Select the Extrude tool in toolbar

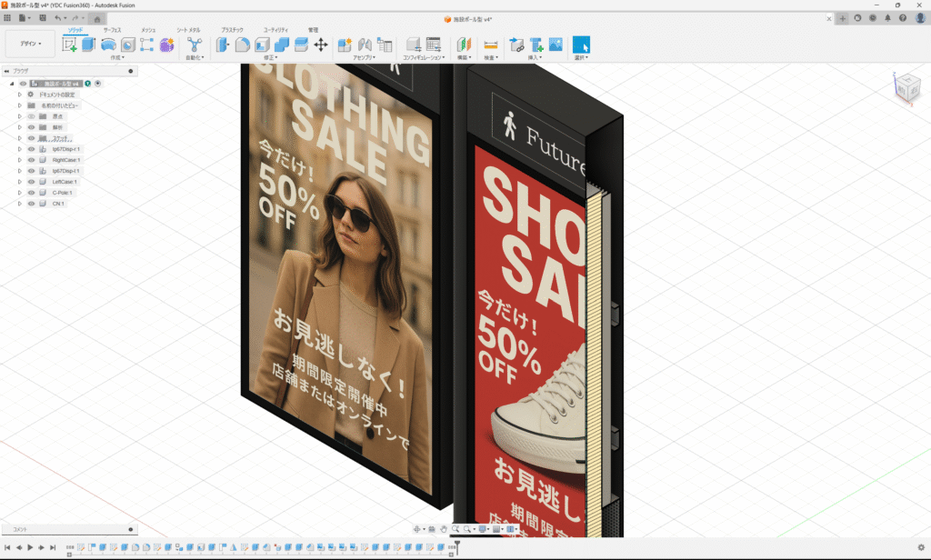pos(89,45)
